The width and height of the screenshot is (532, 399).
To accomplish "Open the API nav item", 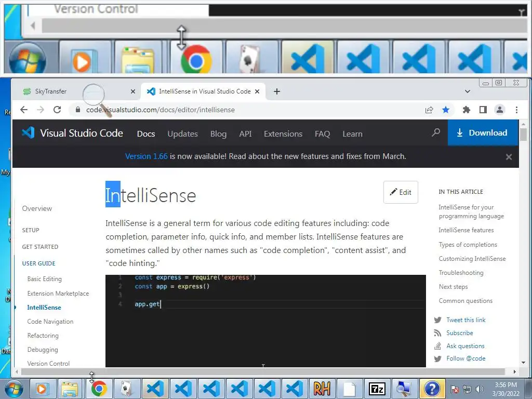I will [245, 134].
